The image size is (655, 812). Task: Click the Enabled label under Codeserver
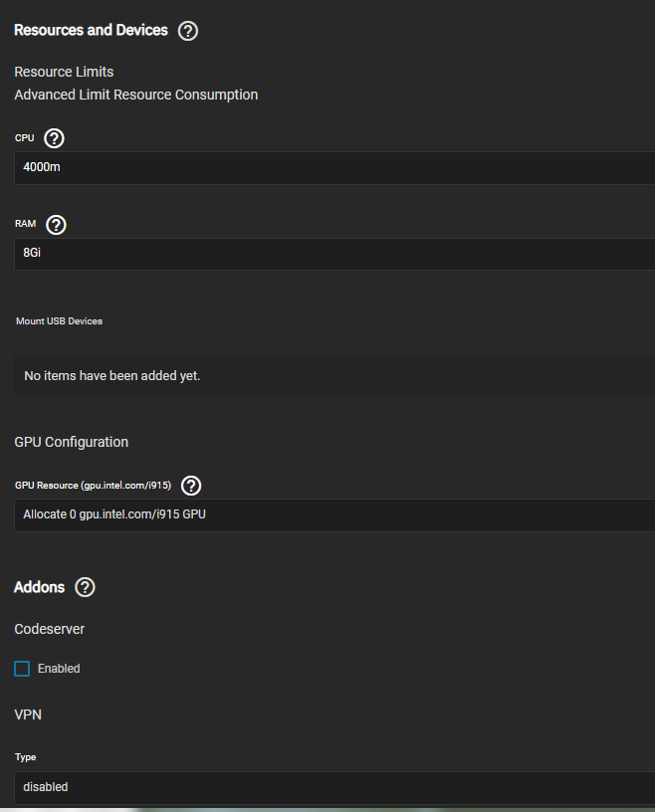point(59,669)
